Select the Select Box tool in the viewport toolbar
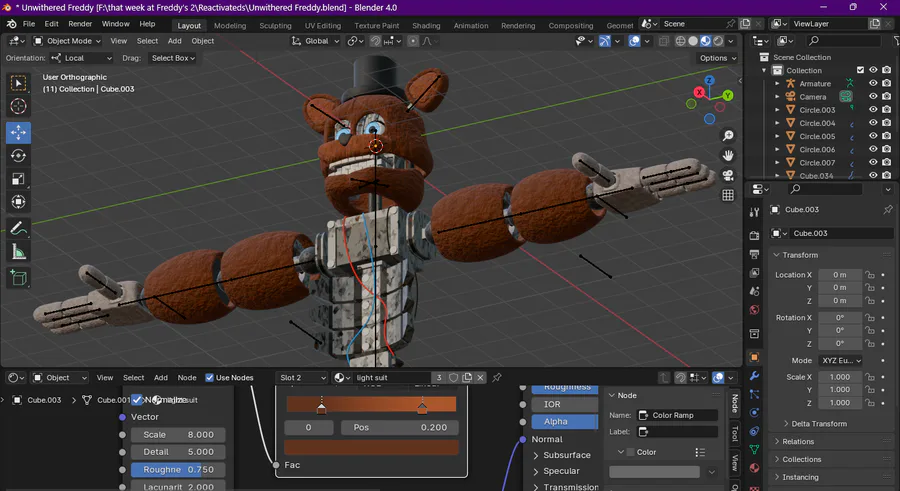900x491 pixels. [18, 84]
